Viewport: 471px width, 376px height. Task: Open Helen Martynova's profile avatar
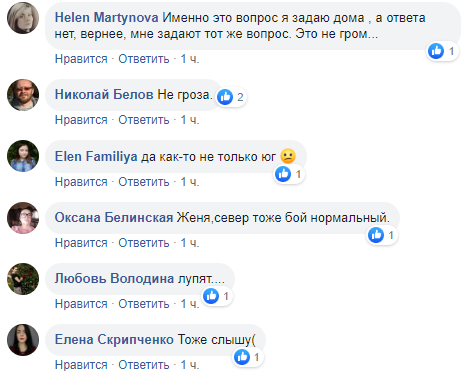23,18
